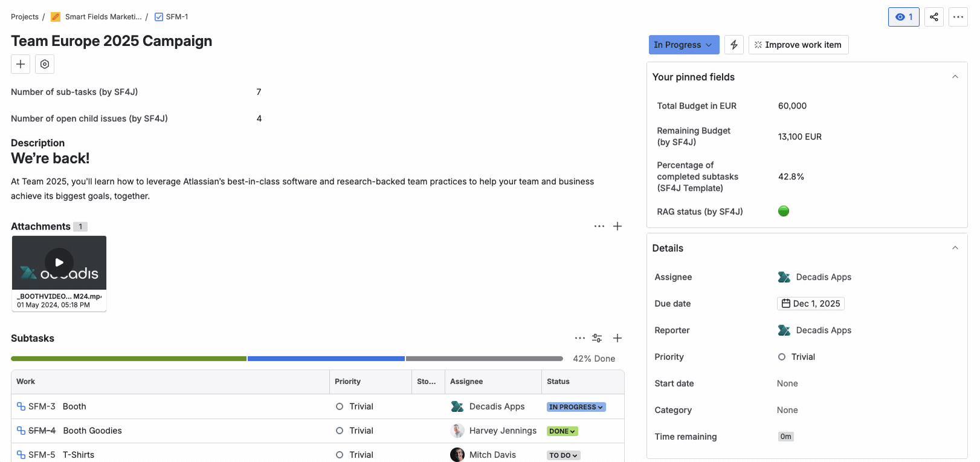
Task: Collapse the Your pinned fields section
Action: [x=955, y=77]
